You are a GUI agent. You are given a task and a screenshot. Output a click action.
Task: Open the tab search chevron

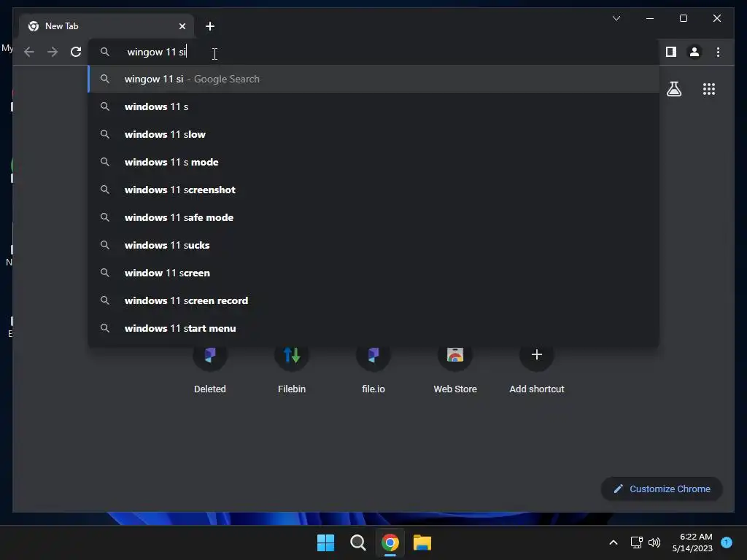tap(616, 18)
